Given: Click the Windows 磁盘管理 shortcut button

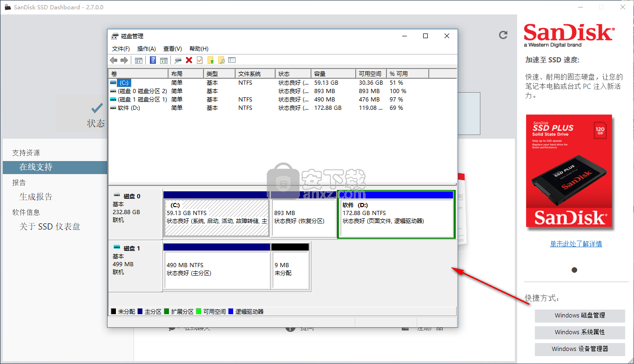Looking at the screenshot, I should point(580,316).
